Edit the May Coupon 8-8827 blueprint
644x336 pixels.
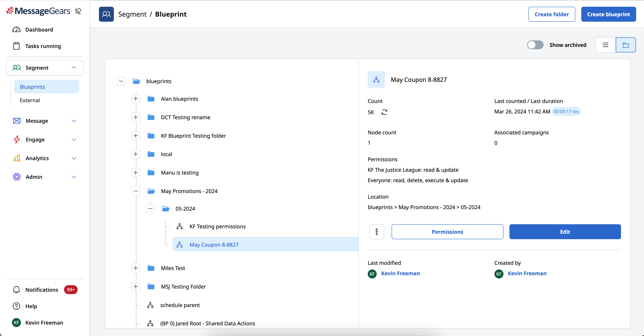565,232
